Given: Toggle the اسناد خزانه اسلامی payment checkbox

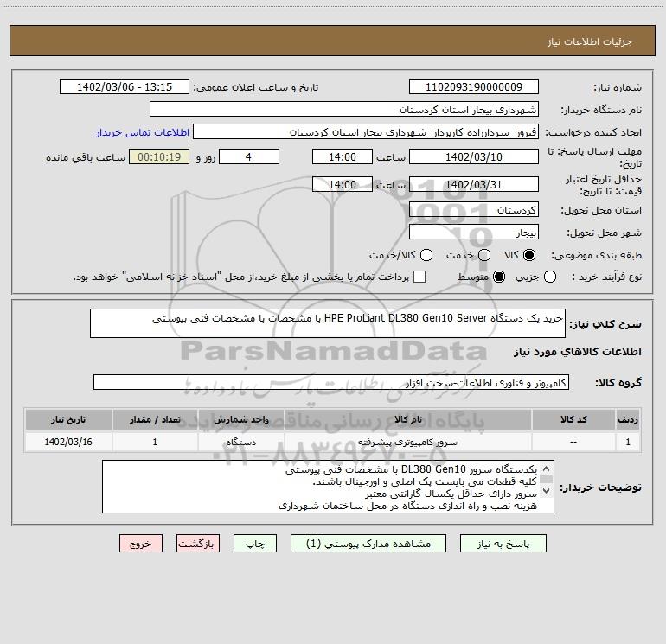Looking at the screenshot, I should coord(419,277).
